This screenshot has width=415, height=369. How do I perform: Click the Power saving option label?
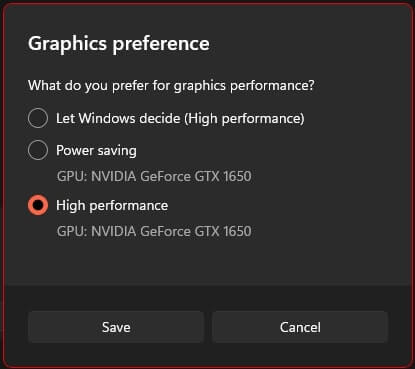[x=96, y=151]
